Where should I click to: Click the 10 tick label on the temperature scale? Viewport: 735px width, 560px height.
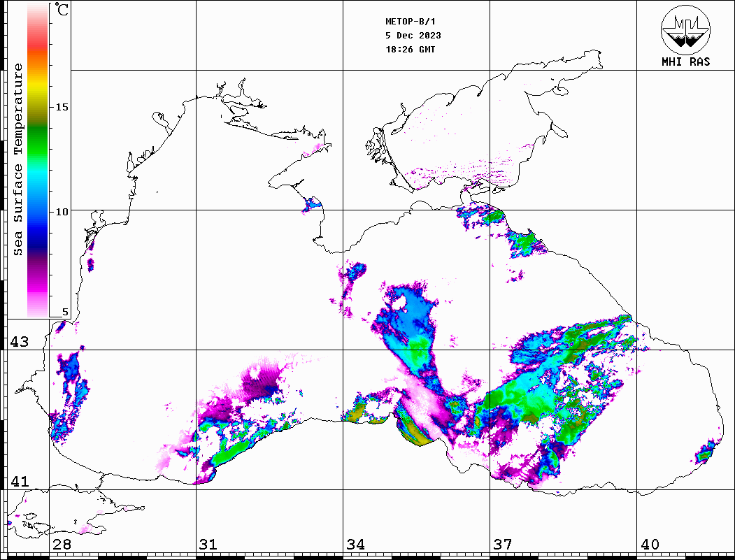[x=62, y=211]
